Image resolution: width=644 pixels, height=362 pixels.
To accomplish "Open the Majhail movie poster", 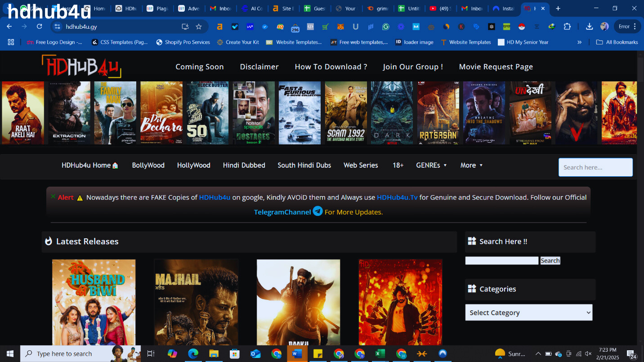I will tap(196, 302).
